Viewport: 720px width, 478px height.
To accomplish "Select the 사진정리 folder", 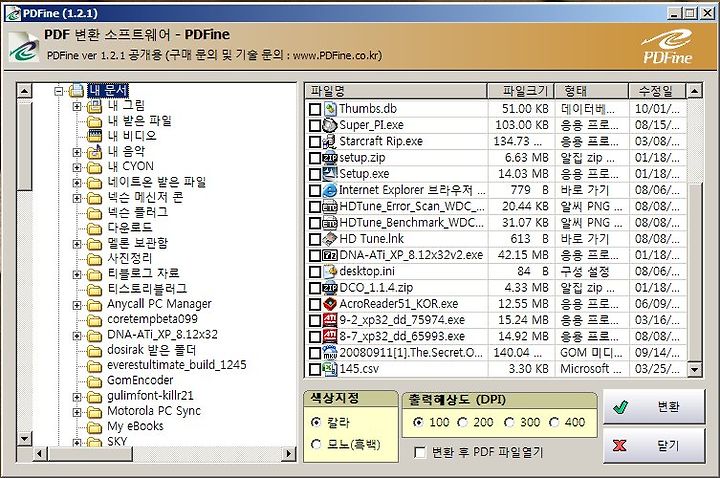I will tap(129, 258).
